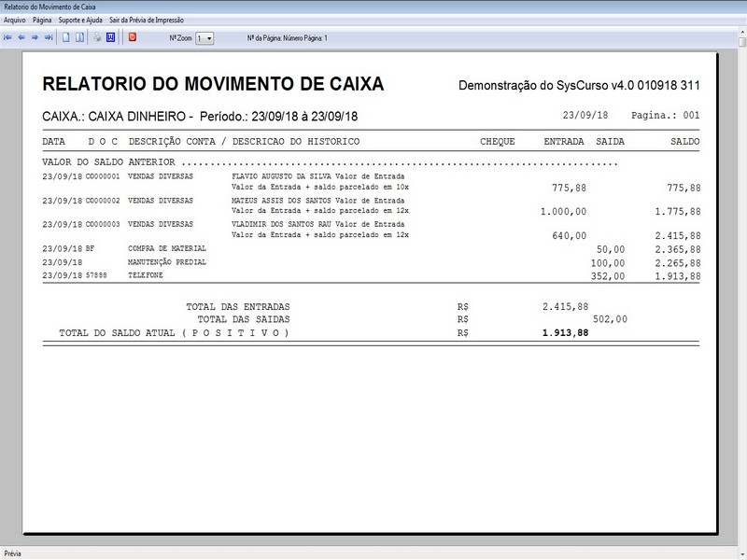Click entrada value 1.000,00
This screenshot has height=560, width=747.
pos(563,212)
